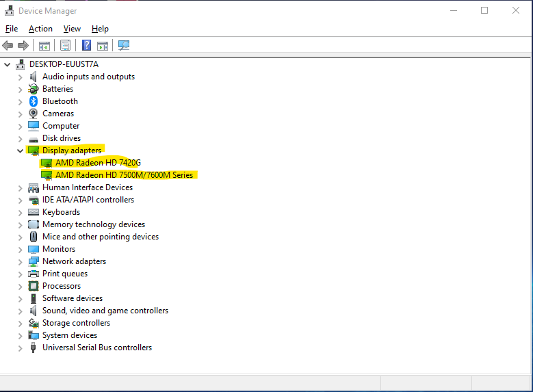The height and width of the screenshot is (392, 533).
Task: Click the Network adapters icon
Action: click(x=34, y=261)
